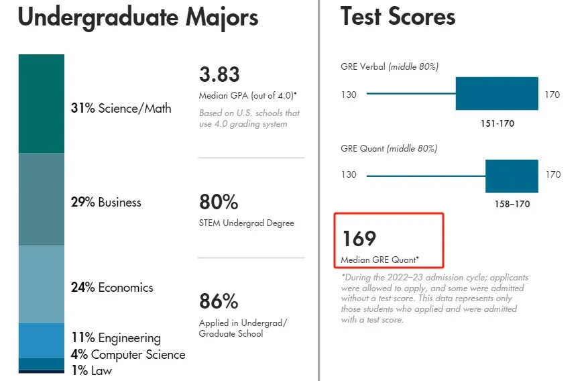Click the "24% Economics" label
This screenshot has width=588, height=381.
click(112, 288)
